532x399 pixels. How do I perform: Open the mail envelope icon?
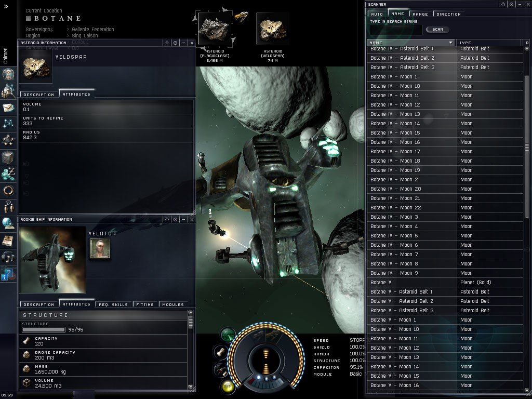(x=8, y=108)
